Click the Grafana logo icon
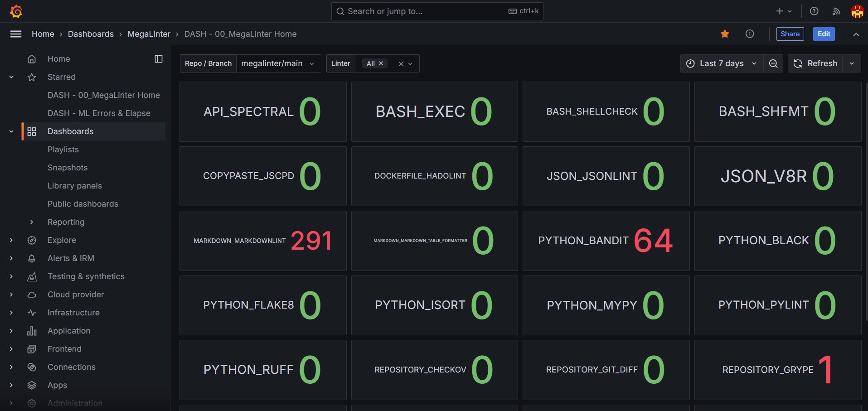The height and width of the screenshot is (411, 868). pos(16,11)
